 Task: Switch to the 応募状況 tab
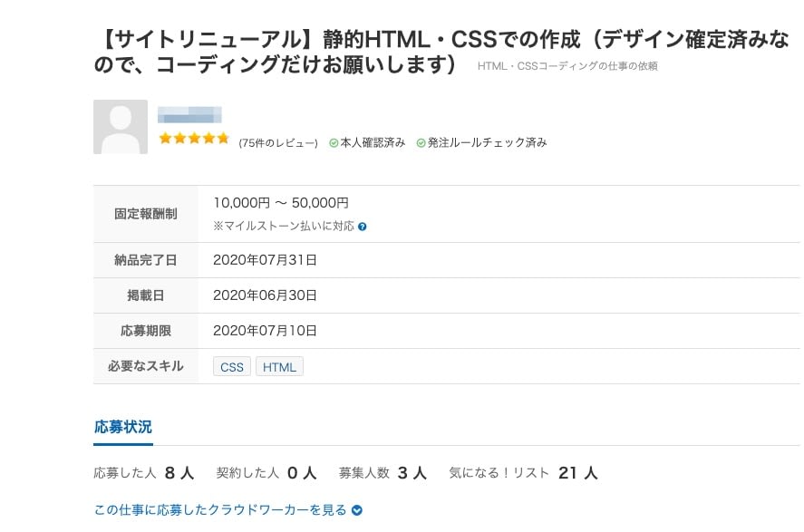123,427
